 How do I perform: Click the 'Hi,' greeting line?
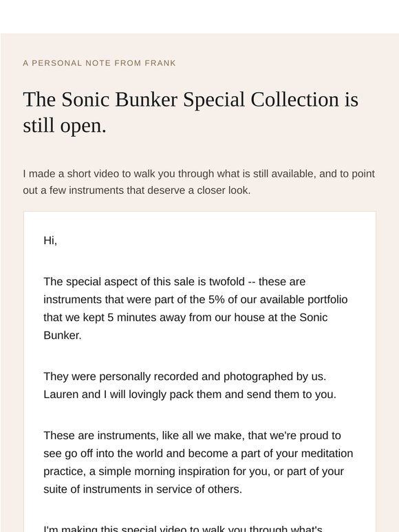click(x=50, y=241)
